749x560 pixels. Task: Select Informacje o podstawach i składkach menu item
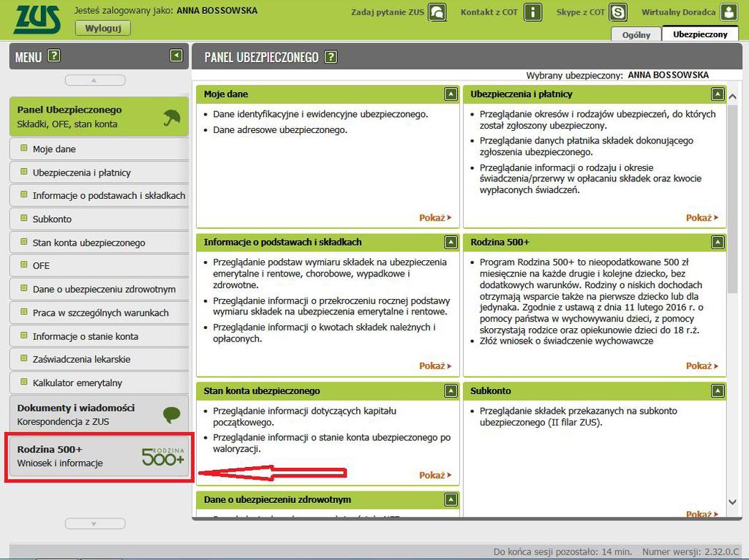click(99, 196)
